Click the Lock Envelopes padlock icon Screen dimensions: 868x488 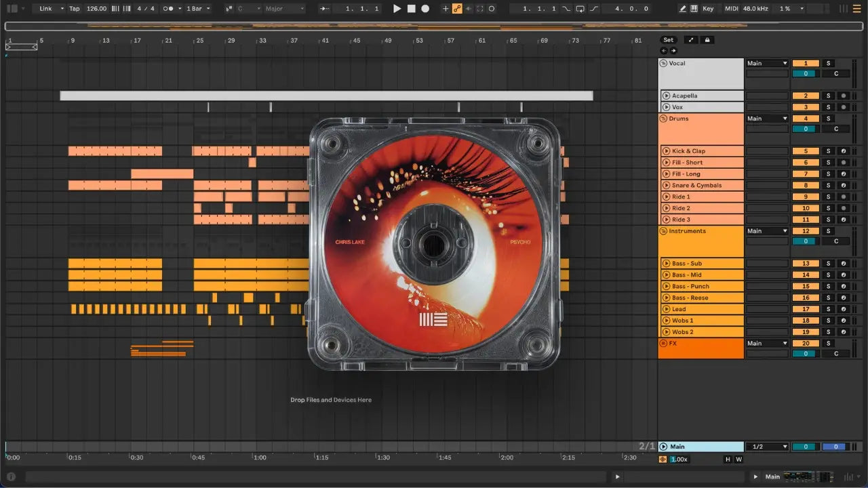pos(707,40)
